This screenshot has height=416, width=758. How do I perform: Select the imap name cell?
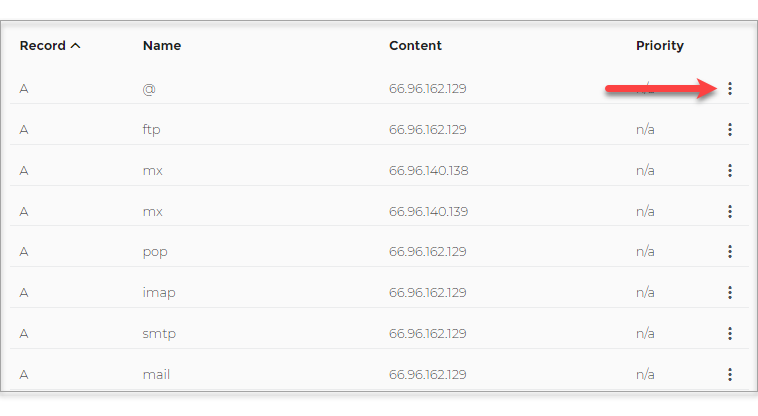tap(159, 293)
